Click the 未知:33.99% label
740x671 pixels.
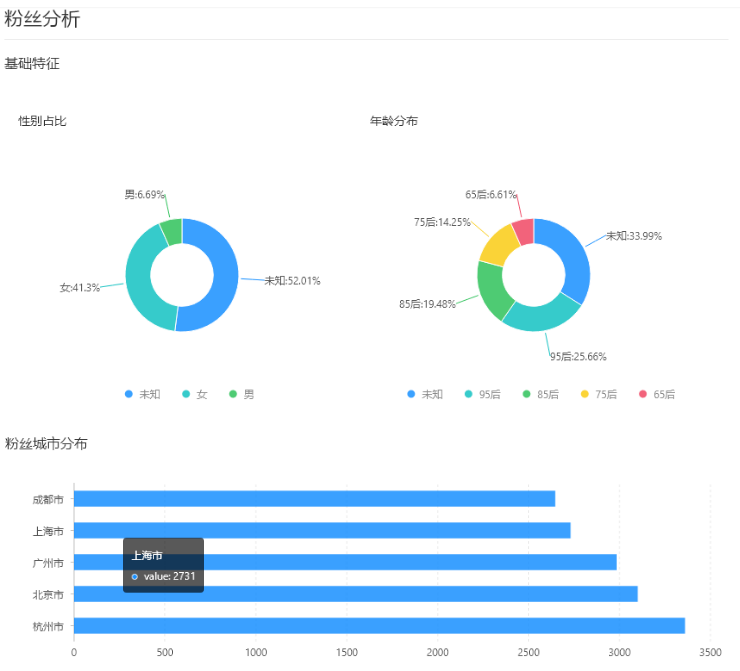click(x=634, y=236)
